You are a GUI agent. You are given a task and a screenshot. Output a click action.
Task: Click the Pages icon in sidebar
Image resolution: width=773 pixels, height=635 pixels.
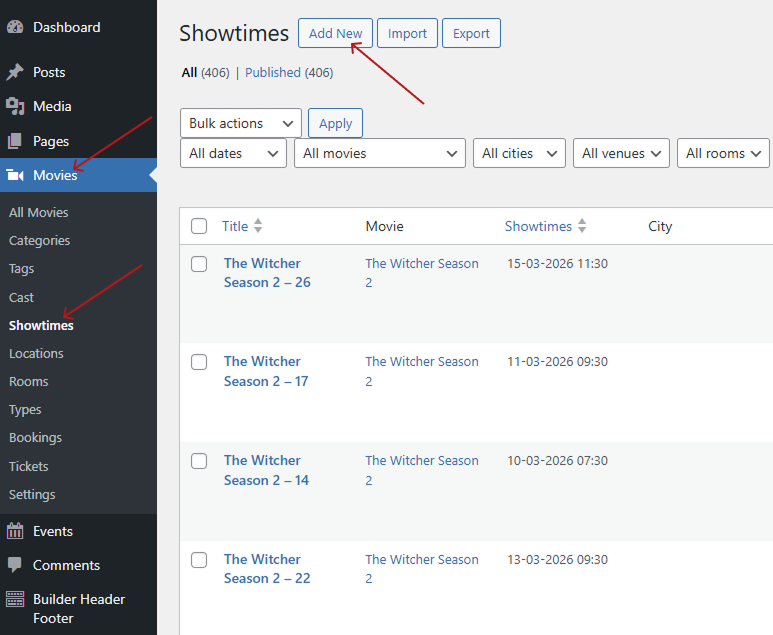pos(15,141)
